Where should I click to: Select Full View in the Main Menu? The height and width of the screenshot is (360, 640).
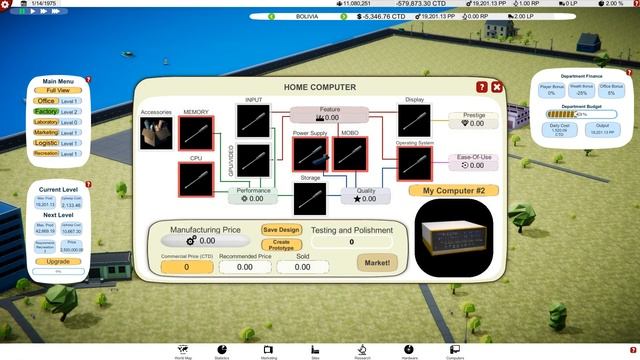pyautogui.click(x=58, y=90)
